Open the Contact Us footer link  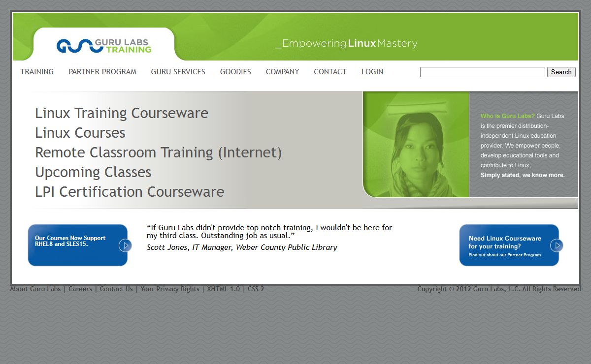[116, 289]
